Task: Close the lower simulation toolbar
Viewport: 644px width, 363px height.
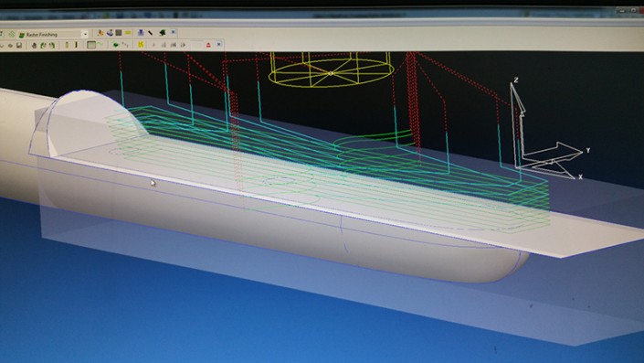Action: coord(218,44)
